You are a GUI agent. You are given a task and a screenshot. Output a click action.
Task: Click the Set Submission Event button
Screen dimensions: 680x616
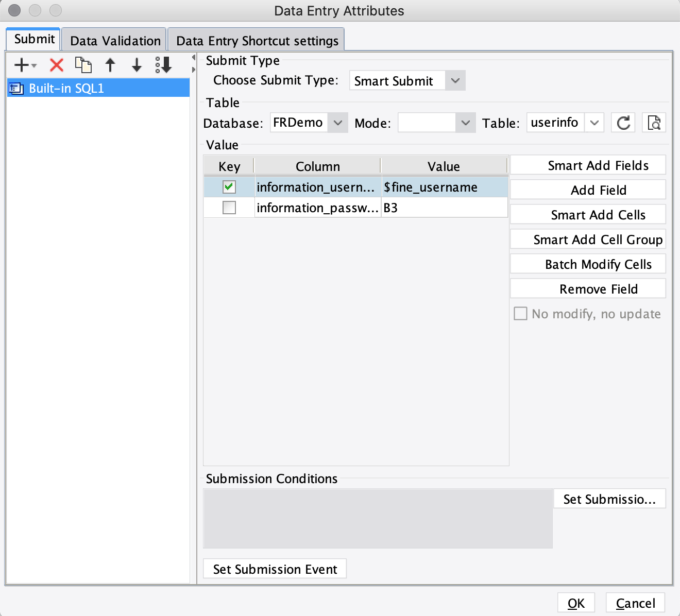point(275,569)
